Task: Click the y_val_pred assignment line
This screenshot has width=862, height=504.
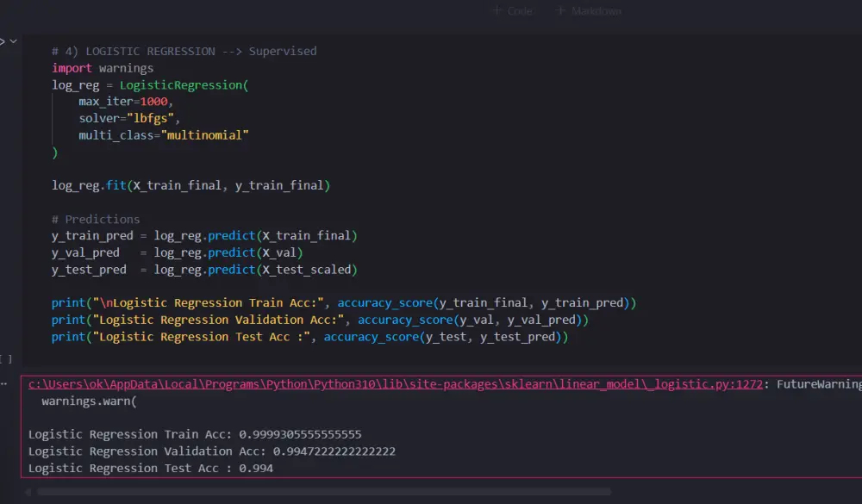Action: (177, 252)
